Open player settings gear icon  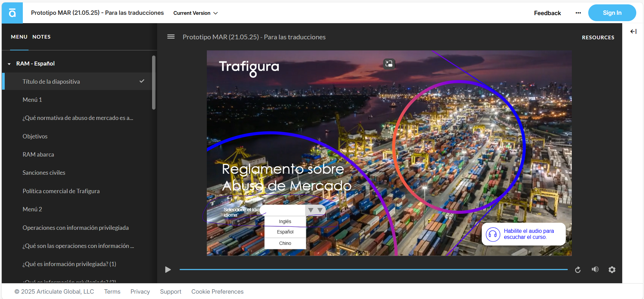click(612, 269)
